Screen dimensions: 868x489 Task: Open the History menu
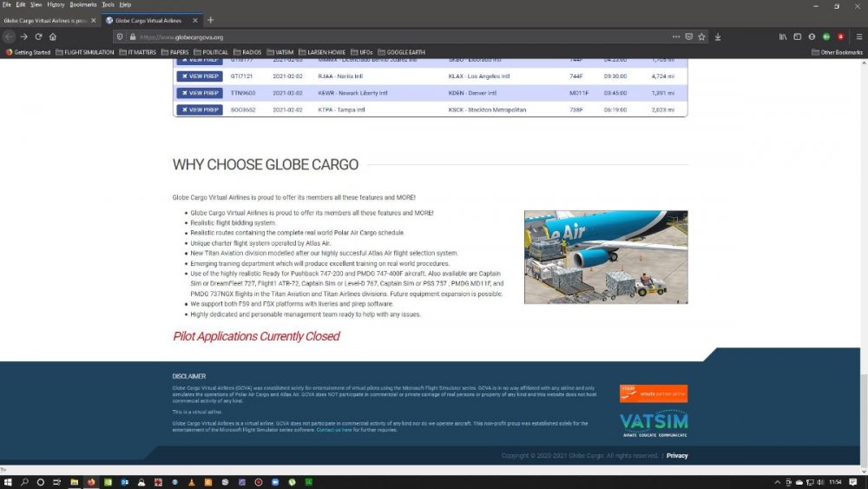tap(56, 4)
